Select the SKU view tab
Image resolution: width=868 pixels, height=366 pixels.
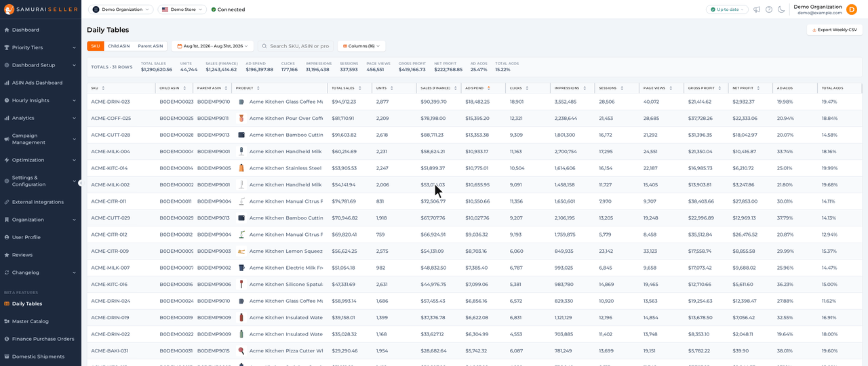tap(96, 46)
